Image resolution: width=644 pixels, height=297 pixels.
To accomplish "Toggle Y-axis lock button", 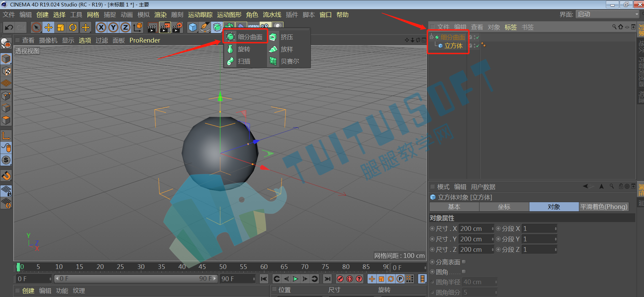I will pos(113,27).
